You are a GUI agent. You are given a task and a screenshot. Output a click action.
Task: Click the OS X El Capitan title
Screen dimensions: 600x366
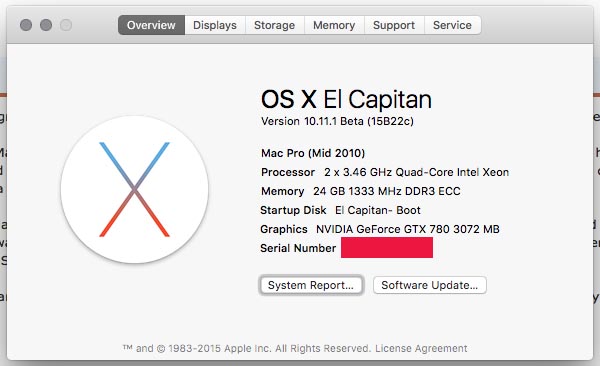point(346,100)
